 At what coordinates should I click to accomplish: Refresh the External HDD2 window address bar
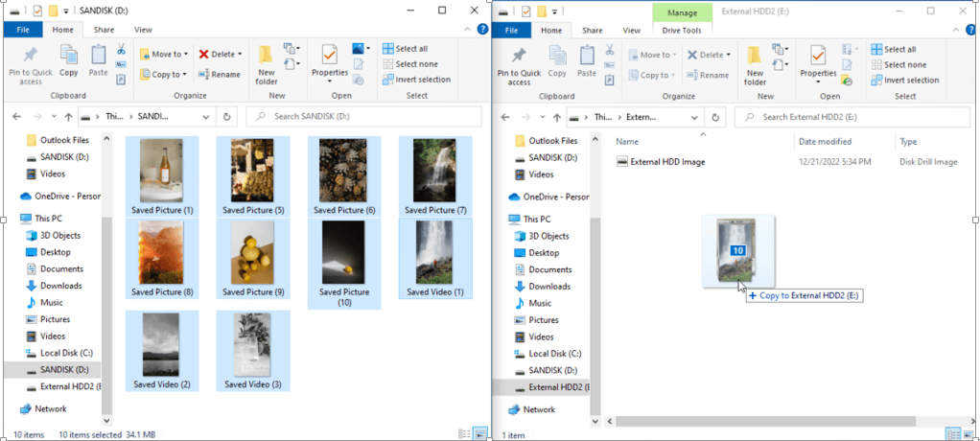715,117
